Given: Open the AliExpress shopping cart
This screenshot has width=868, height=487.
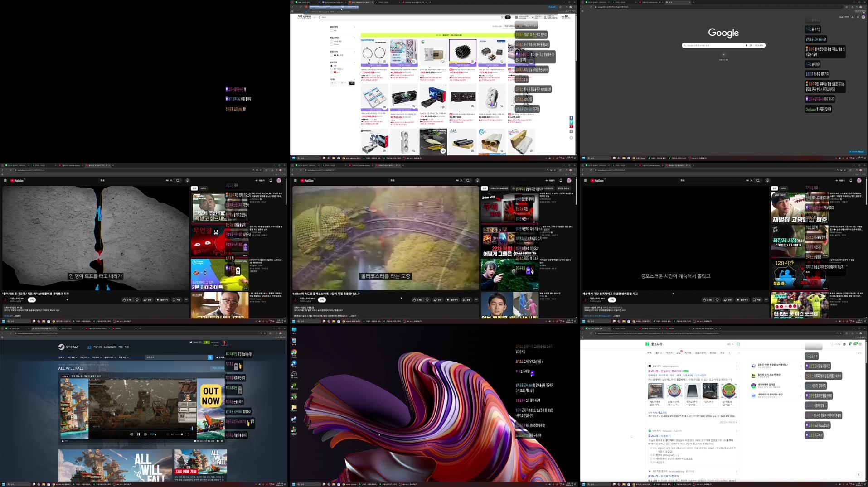Looking at the screenshot, I should click(x=563, y=17).
